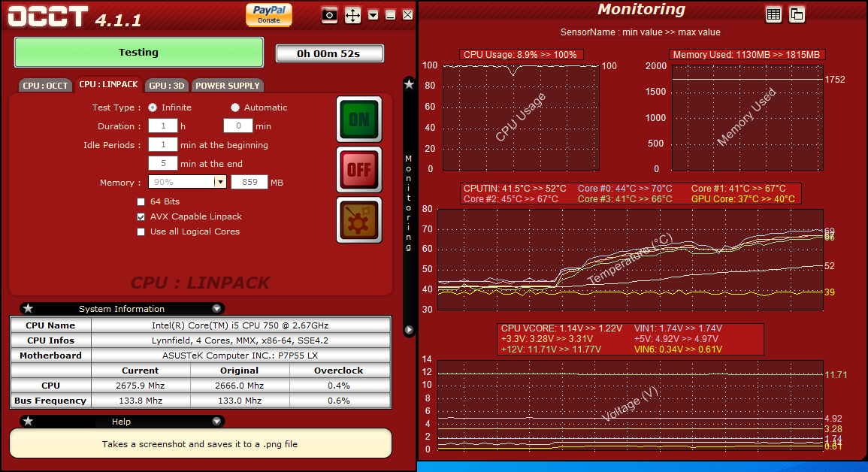The height and width of the screenshot is (472, 868).
Task: Enable the 64 Bits checkbox
Action: click(141, 202)
